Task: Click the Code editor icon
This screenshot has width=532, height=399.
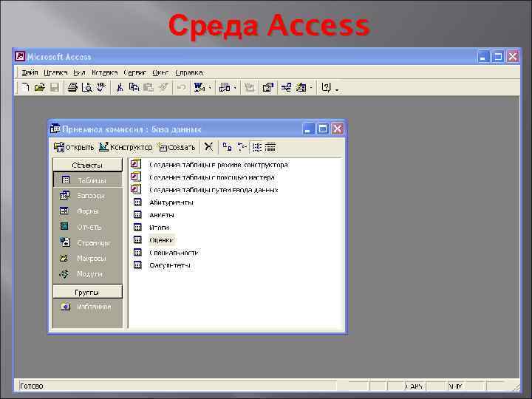Action: point(250,87)
